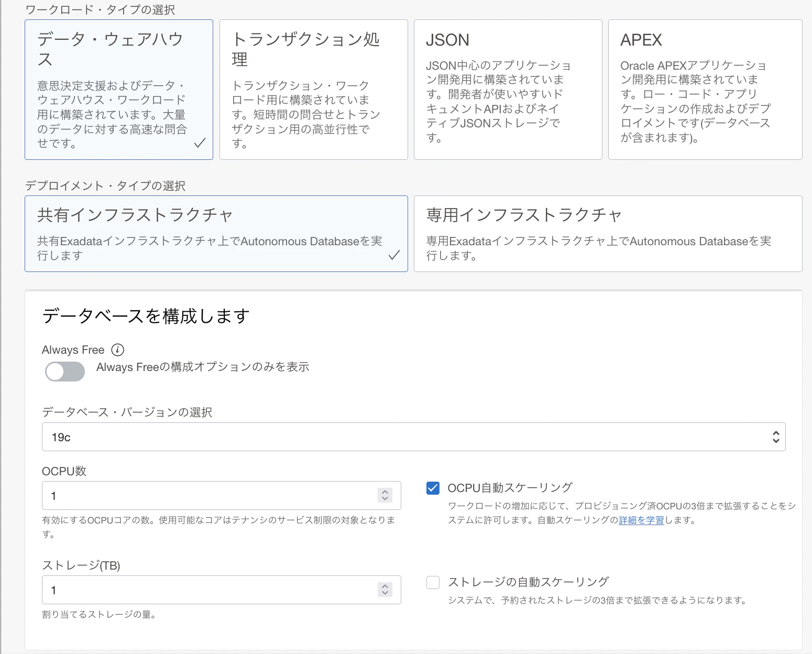Click the 割り当てるストレージの量 hint text
This screenshot has height=654, width=812.
(99, 614)
